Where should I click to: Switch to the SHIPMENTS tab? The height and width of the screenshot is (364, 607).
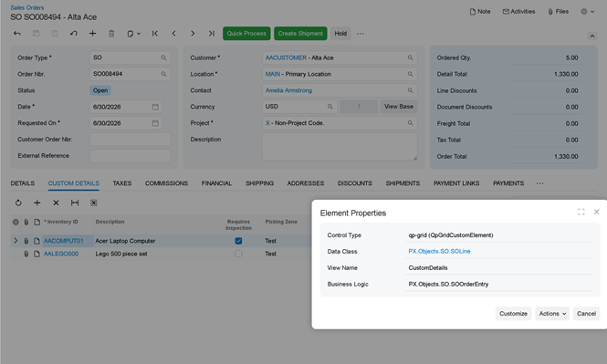coord(403,183)
